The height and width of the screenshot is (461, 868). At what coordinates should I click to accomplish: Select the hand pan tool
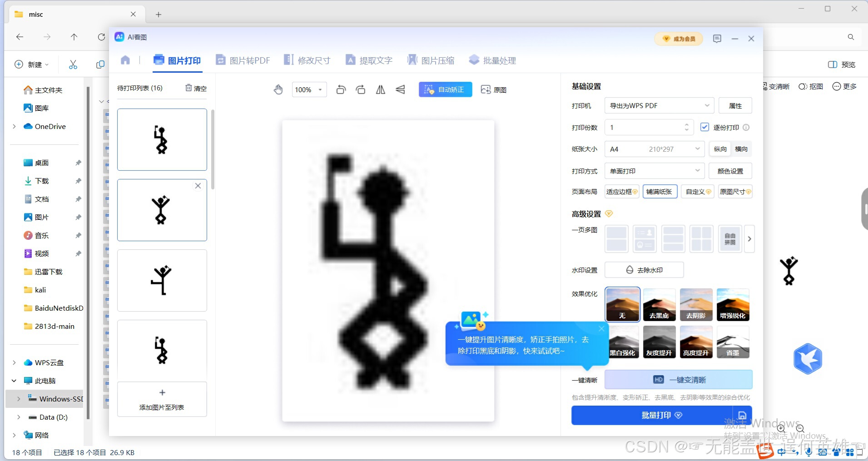point(278,90)
